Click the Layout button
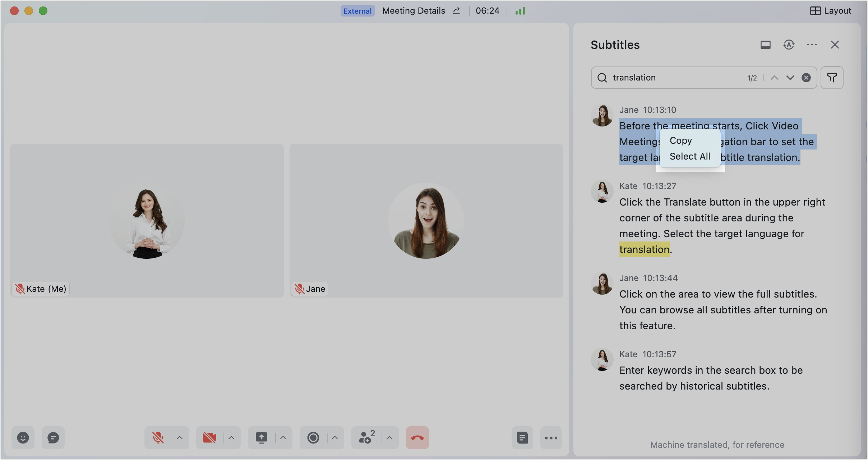868x460 pixels. pyautogui.click(x=831, y=11)
